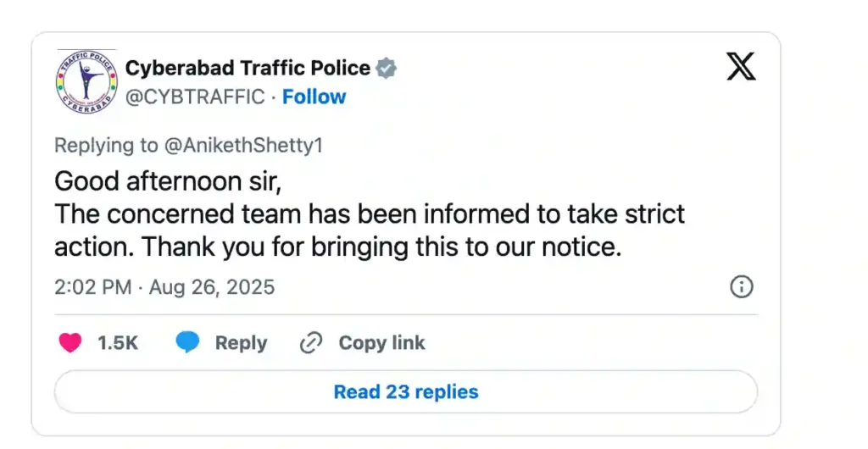The image size is (868, 449).
Task: Select the Copy link text
Action: tap(381, 343)
